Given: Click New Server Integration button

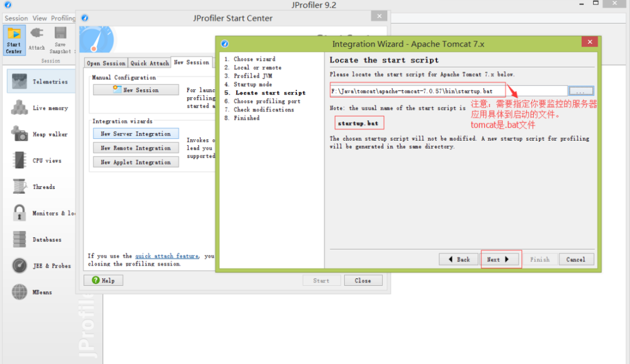Looking at the screenshot, I should [136, 134].
